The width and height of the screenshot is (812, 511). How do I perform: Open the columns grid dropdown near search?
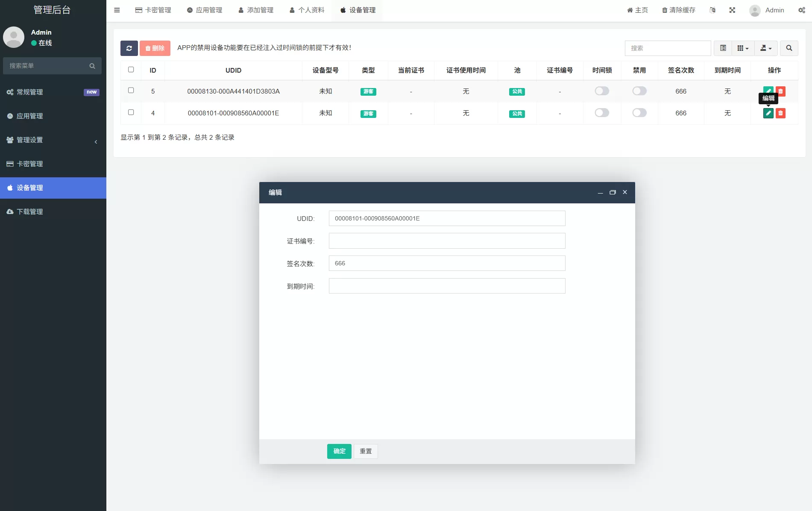743,48
